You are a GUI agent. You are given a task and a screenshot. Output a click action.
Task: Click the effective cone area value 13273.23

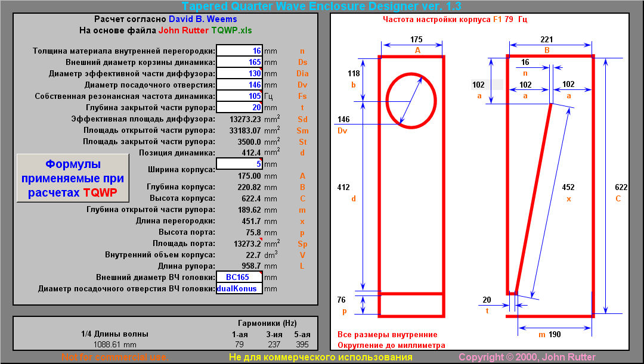(245, 119)
